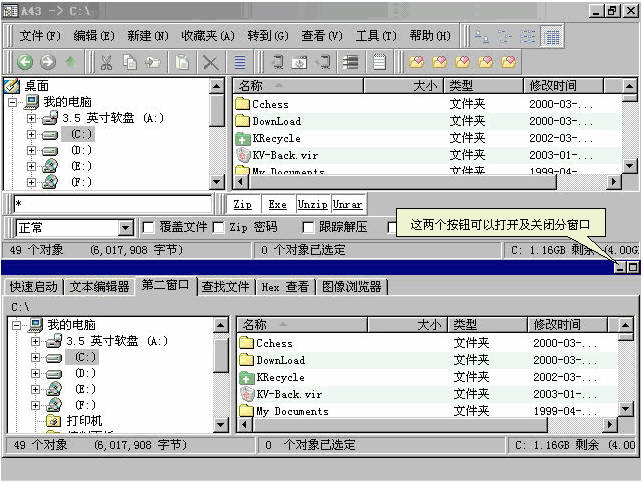
Task: Click the floppy drive A: icon in upper tree
Action: pos(50,118)
